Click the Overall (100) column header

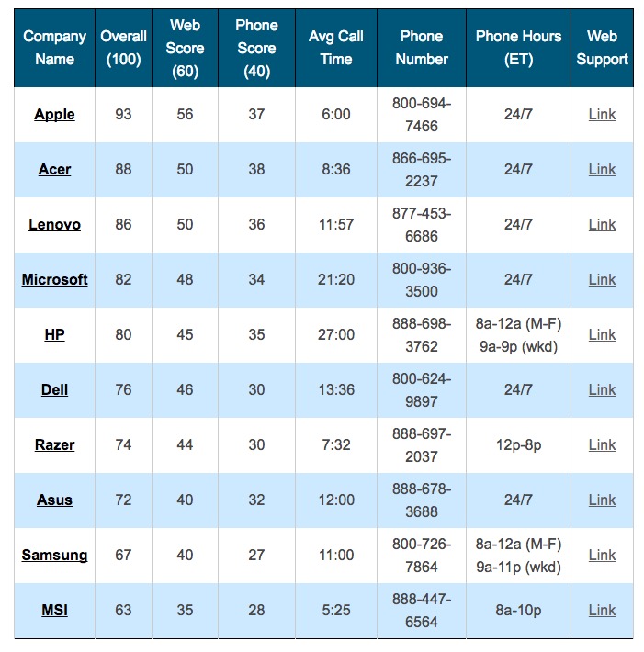pyautogui.click(x=123, y=48)
